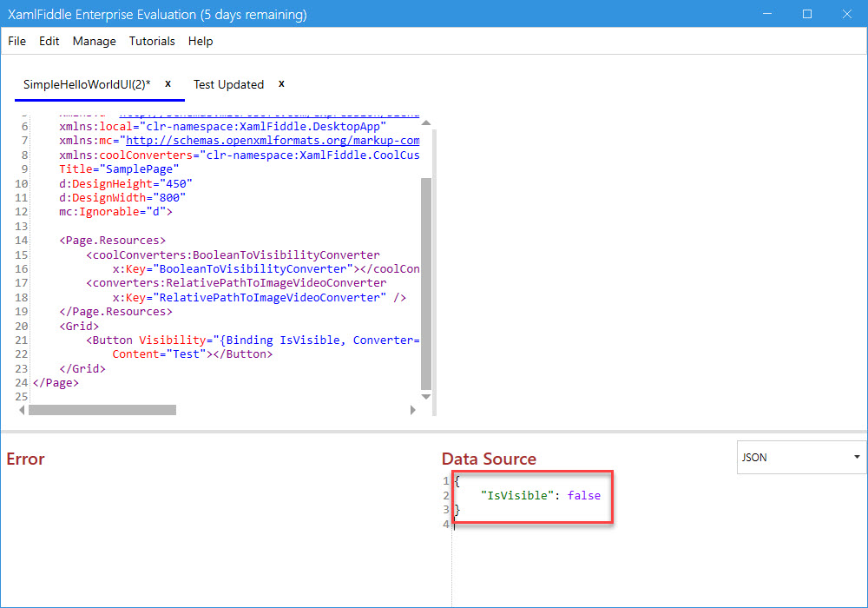This screenshot has height=608, width=868.
Task: Open the Help menu
Action: (x=201, y=41)
